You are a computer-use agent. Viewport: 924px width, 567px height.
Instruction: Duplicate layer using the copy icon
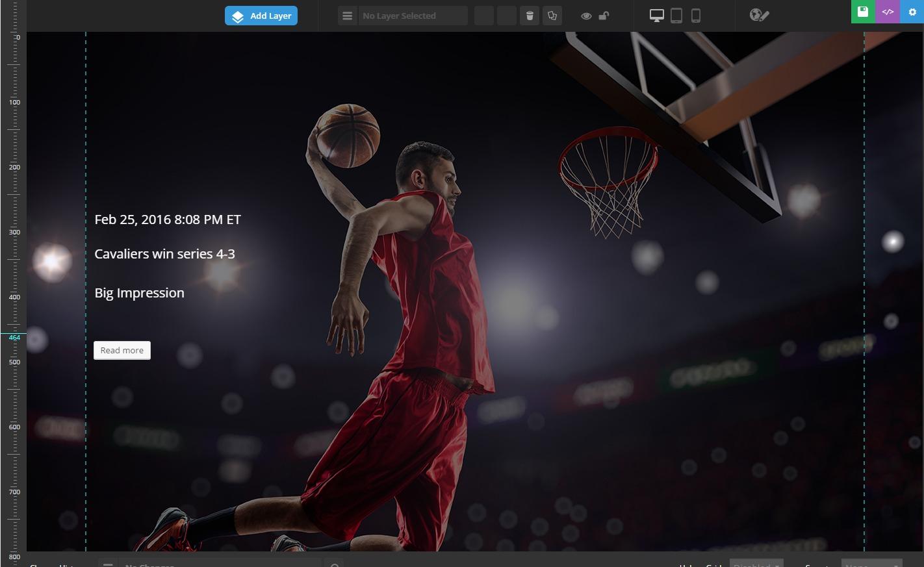tap(552, 16)
